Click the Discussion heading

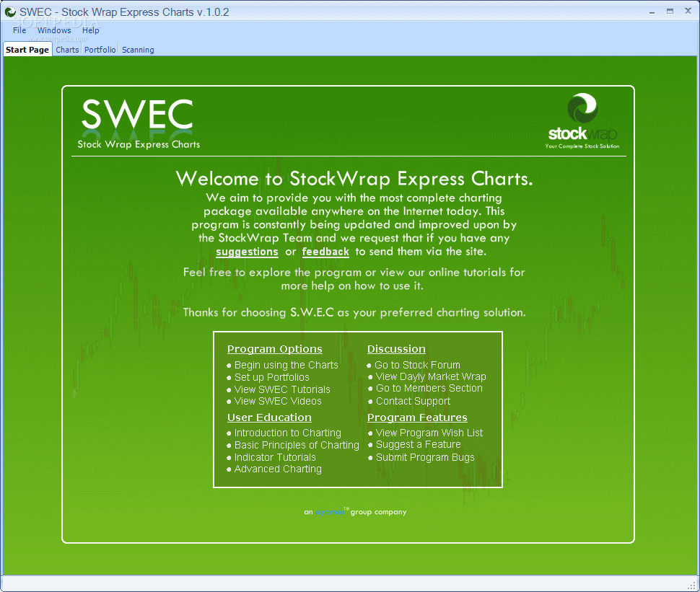(x=396, y=349)
